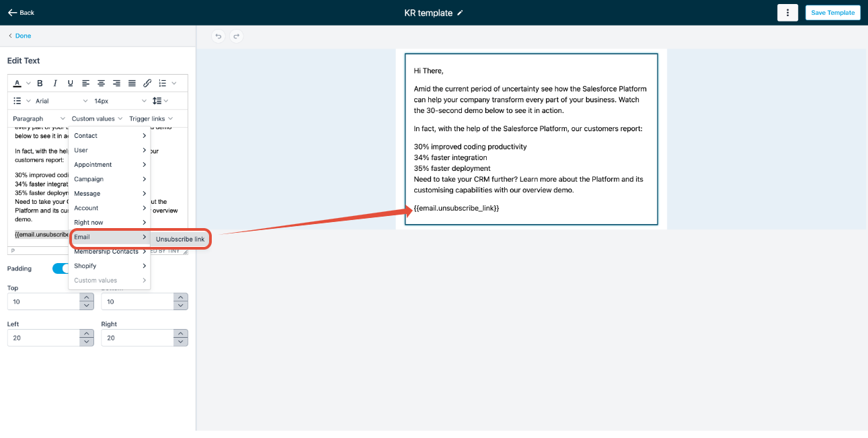This screenshot has height=438, width=868.
Task: Expand the Campaign submenu
Action: coord(110,179)
